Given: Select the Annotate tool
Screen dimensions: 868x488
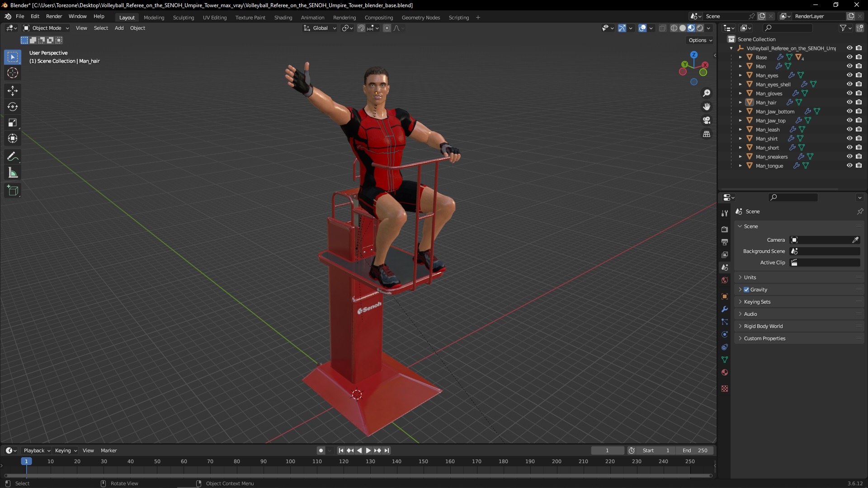Looking at the screenshot, I should click(13, 157).
